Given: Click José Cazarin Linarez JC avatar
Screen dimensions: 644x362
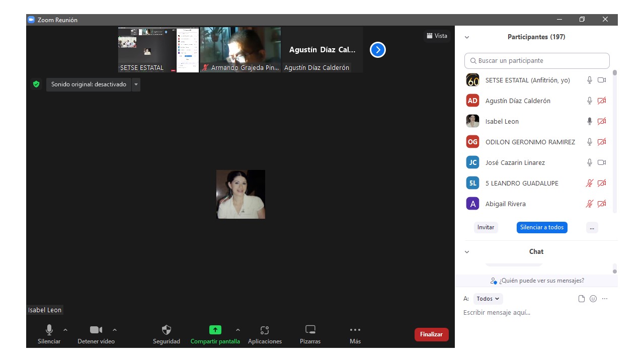Looking at the screenshot, I should tap(473, 162).
